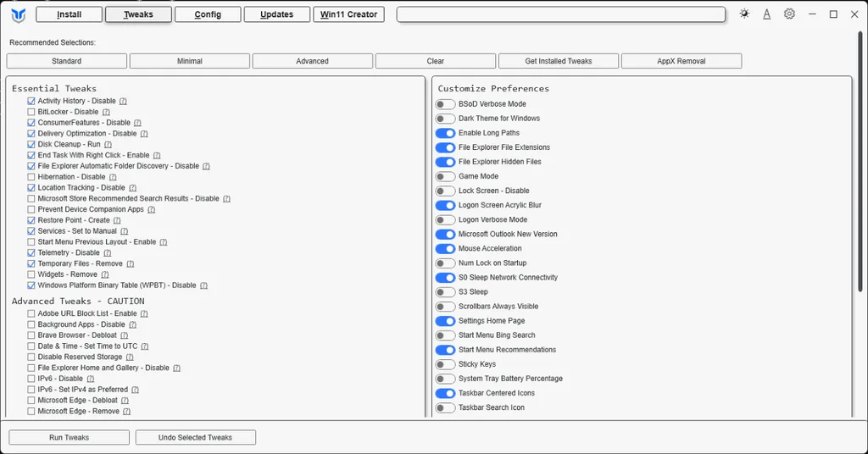Open help icon beside Start Menu Previous Layout
Viewport: 868px width, 454px height.
164,242
